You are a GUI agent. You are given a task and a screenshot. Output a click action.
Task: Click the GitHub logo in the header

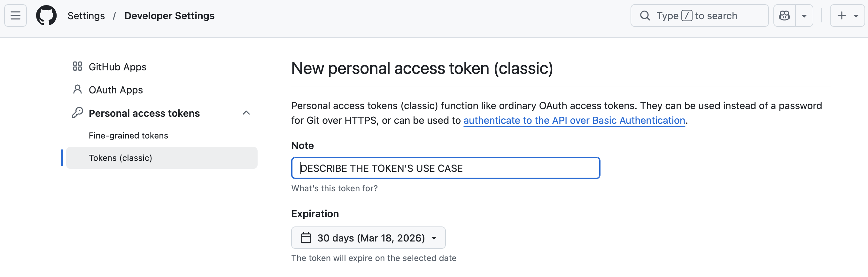46,15
